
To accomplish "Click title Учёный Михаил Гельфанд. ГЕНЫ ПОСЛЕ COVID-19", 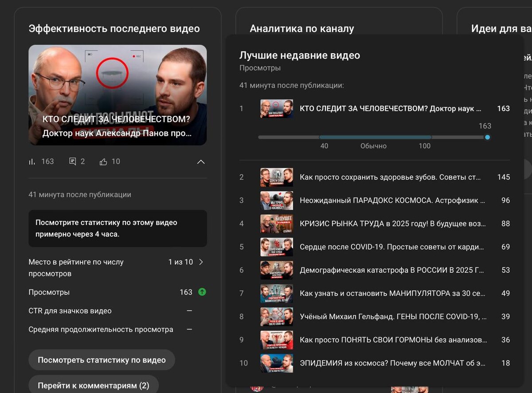I will point(393,316).
